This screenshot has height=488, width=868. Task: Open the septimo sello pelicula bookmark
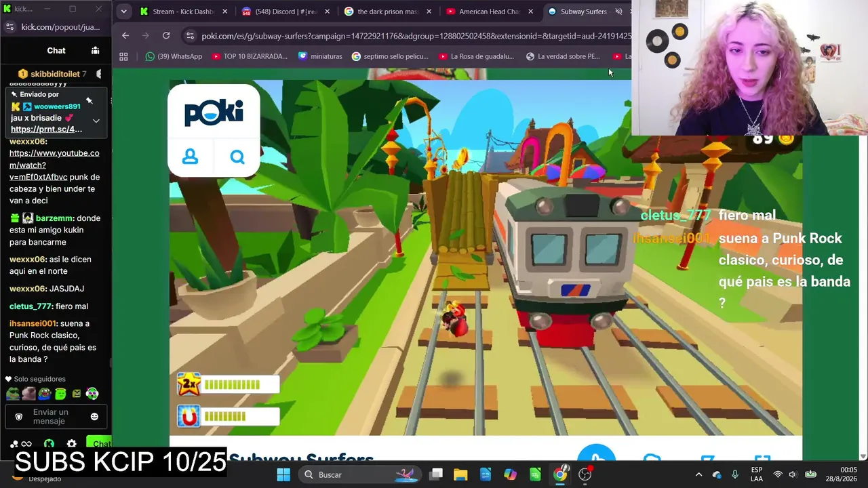click(x=390, y=56)
